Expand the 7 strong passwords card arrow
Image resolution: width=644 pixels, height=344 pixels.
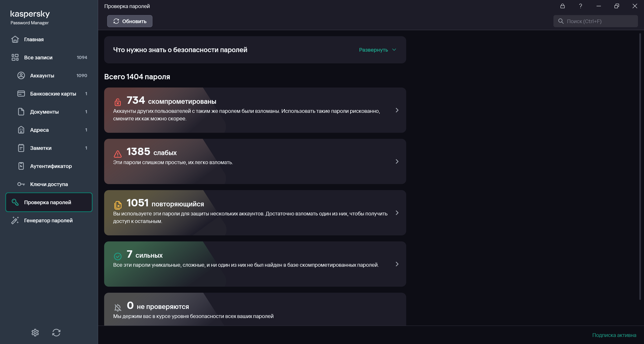click(x=397, y=264)
